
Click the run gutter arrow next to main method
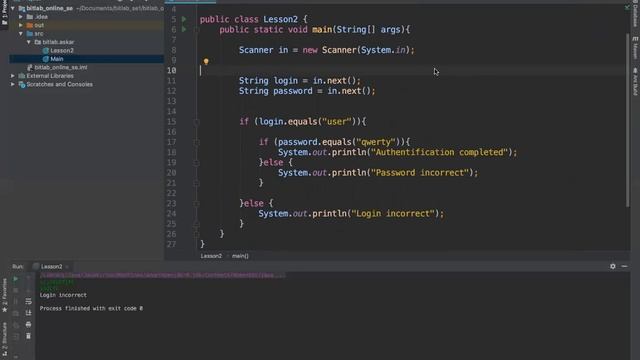click(x=184, y=29)
